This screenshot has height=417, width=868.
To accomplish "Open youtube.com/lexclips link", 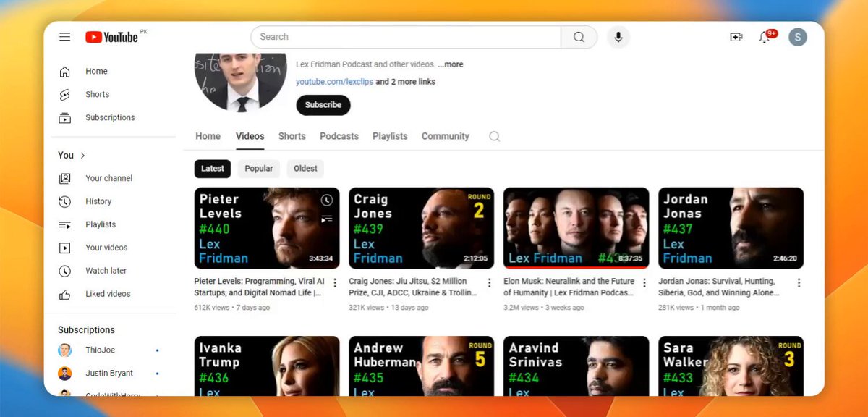I will point(335,82).
